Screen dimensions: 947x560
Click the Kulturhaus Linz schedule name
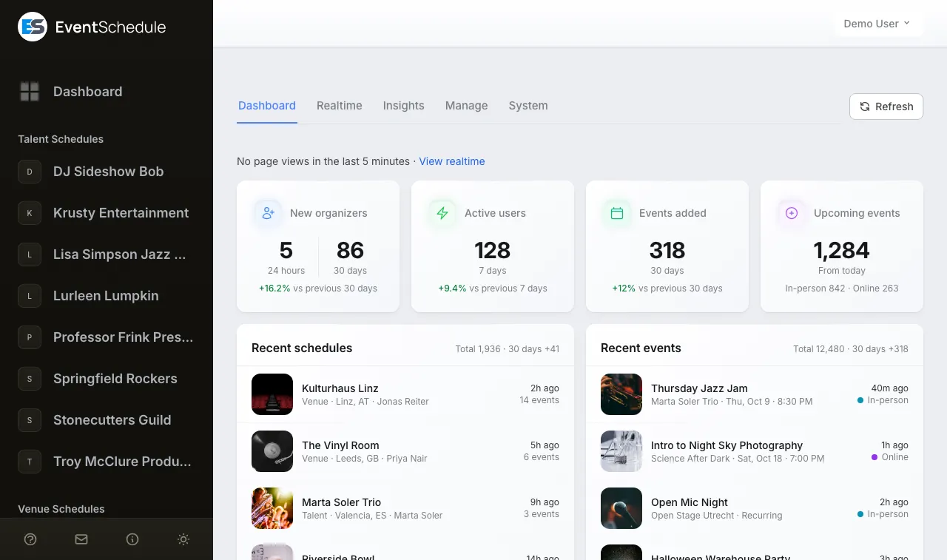340,388
